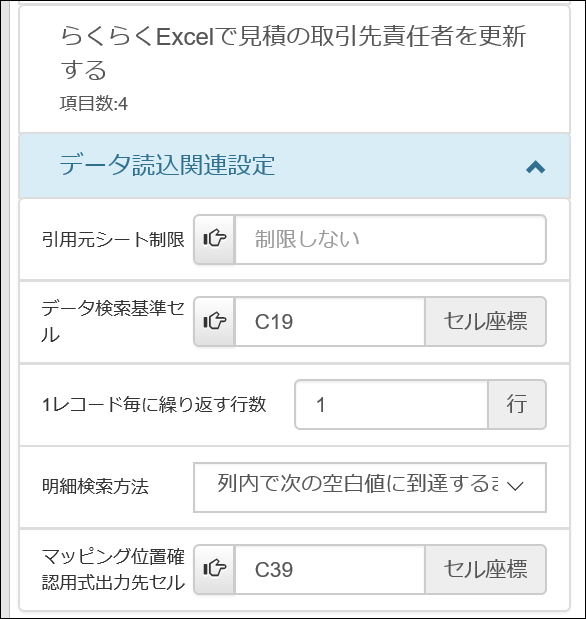Screen dimensions: 586x619
Task: Click the 項目数:4 item count text
Action: (94, 104)
